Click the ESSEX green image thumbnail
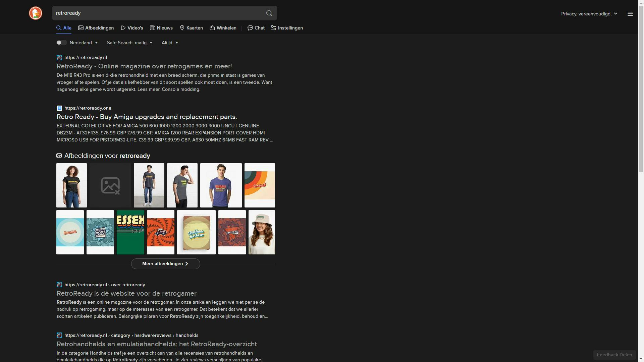The image size is (644, 362). pos(130,232)
